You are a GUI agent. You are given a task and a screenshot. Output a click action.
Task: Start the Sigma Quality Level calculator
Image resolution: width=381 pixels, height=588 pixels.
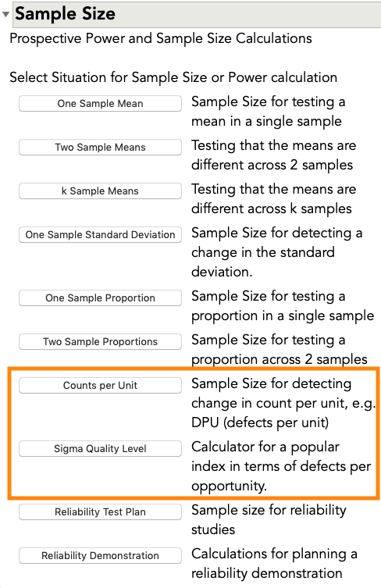coord(100,448)
